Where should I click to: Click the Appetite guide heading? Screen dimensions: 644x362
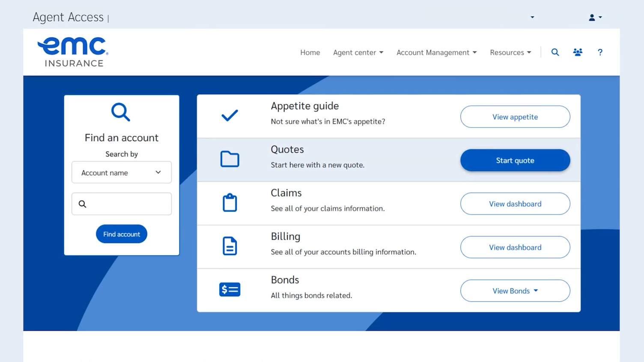coord(305,106)
